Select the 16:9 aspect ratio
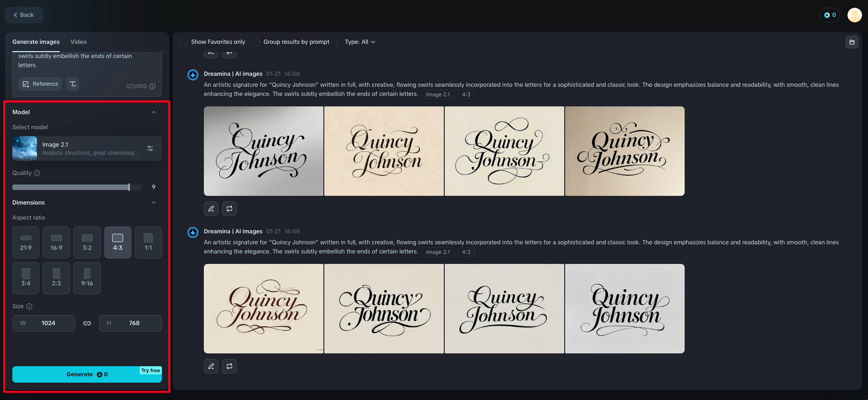 click(x=57, y=242)
